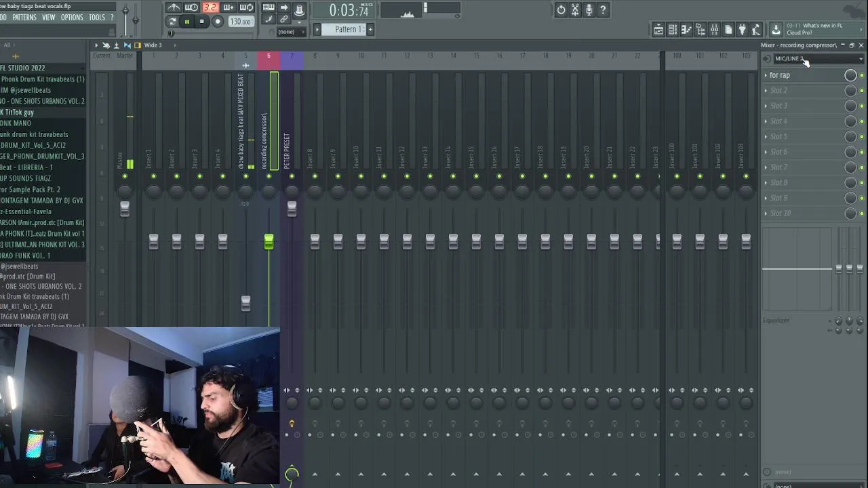The height and width of the screenshot is (488, 868).
Task: Pause the playing song
Action: point(186,22)
